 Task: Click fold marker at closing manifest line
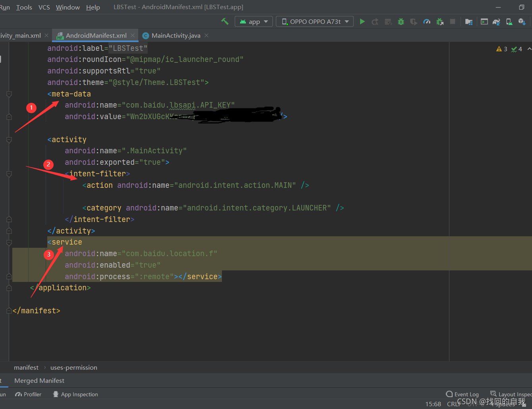click(9, 311)
